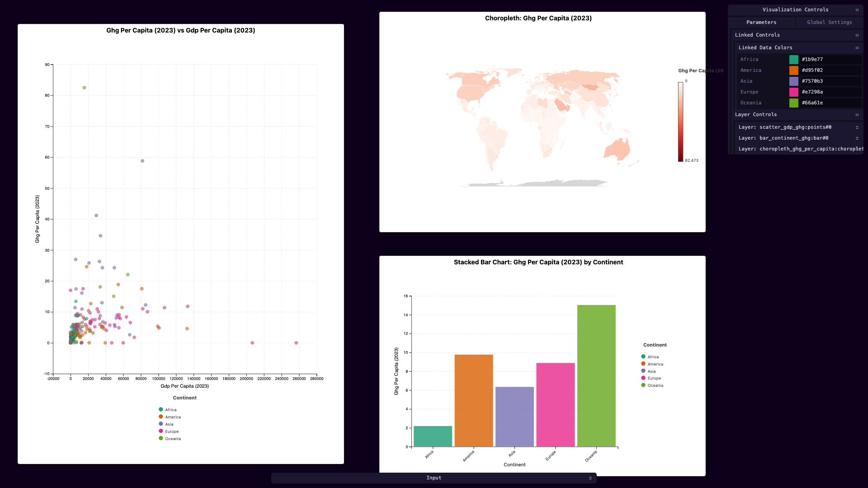Image resolution: width=868 pixels, height=488 pixels.
Task: Select the pink Europe bar
Action: point(556,405)
